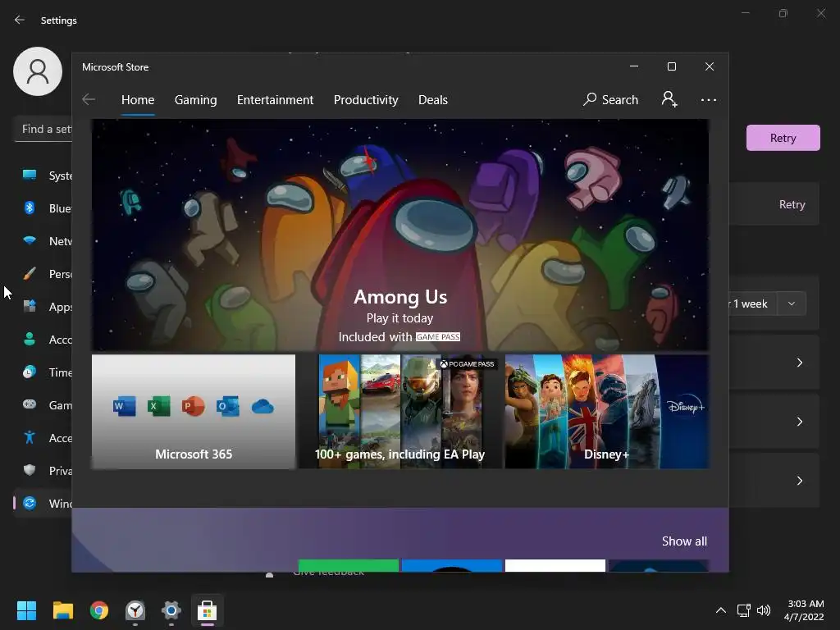Open File Explorer from the taskbar

click(62, 610)
